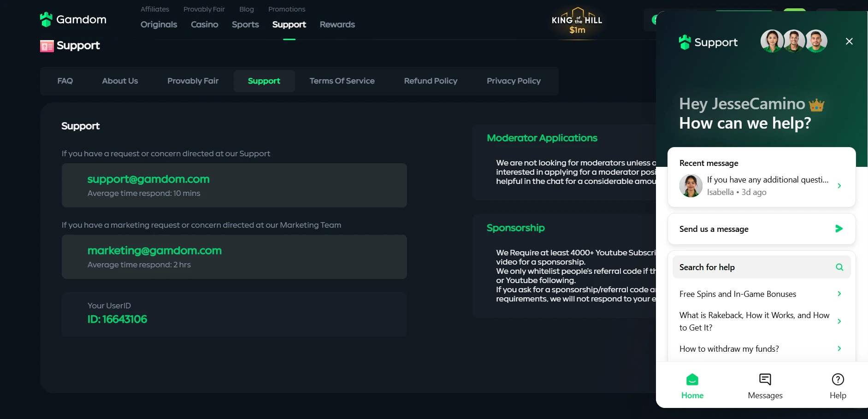The height and width of the screenshot is (419, 868).
Task: Click marketing@gamdom.com email address
Action: 154,251
